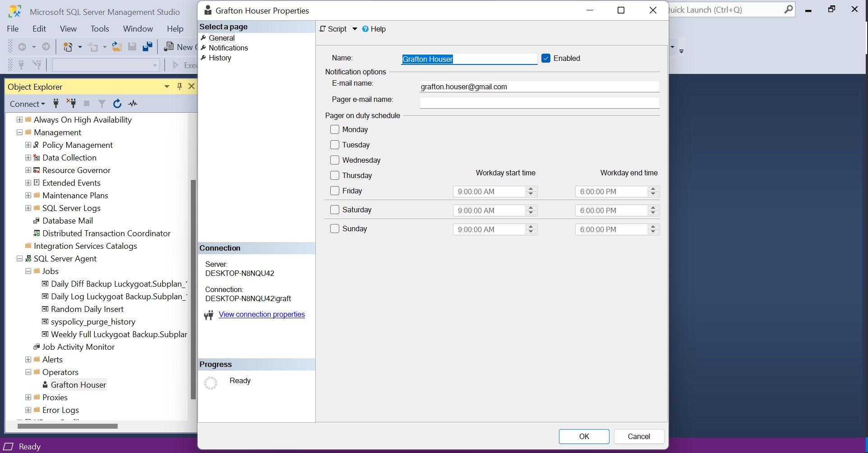This screenshot has height=453, width=868.
Task: Click the Open File toolbar icon
Action: click(117, 47)
